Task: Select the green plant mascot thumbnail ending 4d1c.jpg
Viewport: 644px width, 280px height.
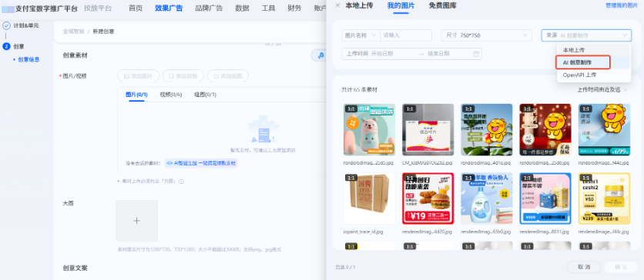Action: point(487,129)
